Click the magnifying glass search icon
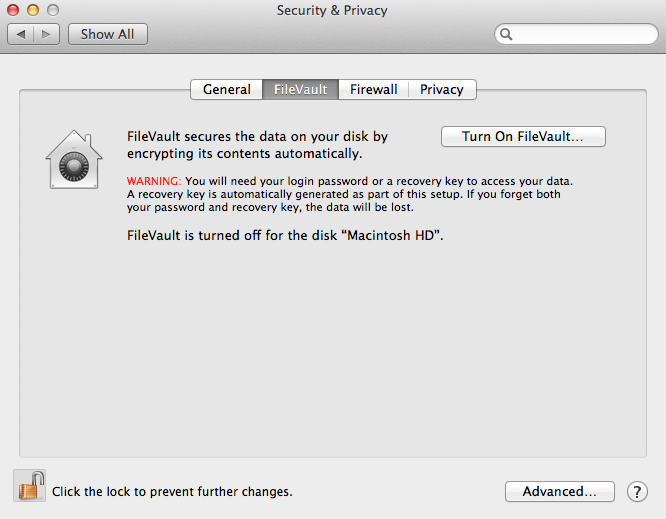 [x=506, y=34]
